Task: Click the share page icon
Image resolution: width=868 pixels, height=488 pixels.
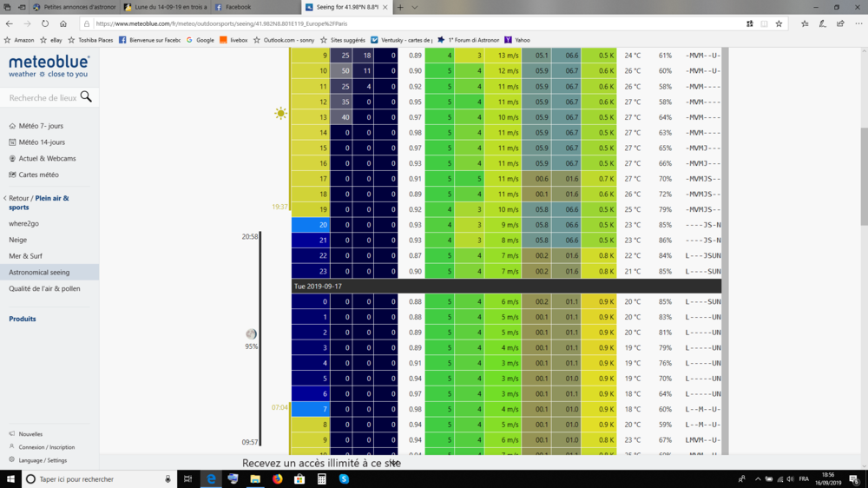Action: [x=840, y=23]
